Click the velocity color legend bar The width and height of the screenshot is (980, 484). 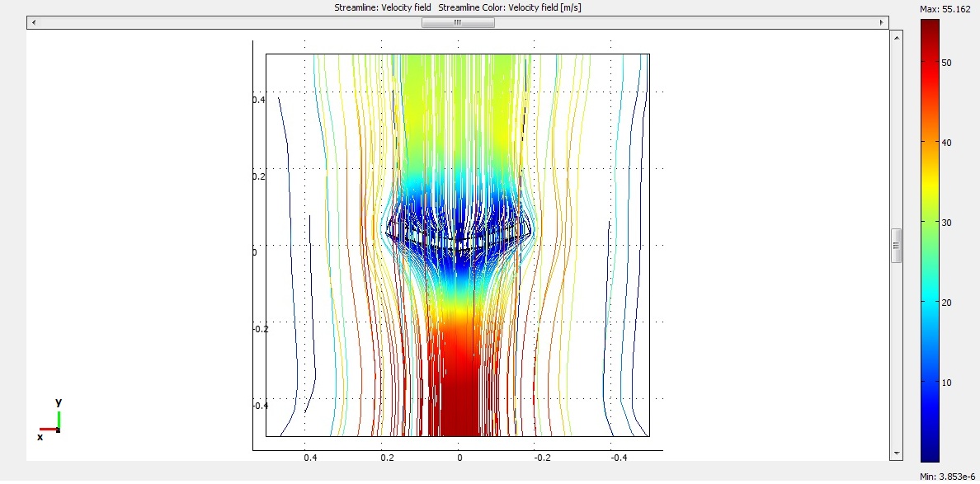point(930,241)
